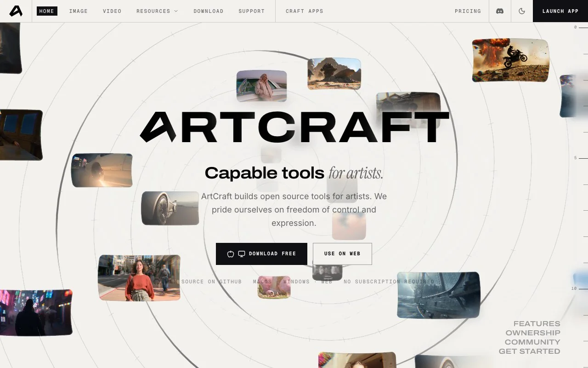This screenshot has width=588, height=368.
Task: Click the Download Free button
Action: click(261, 254)
